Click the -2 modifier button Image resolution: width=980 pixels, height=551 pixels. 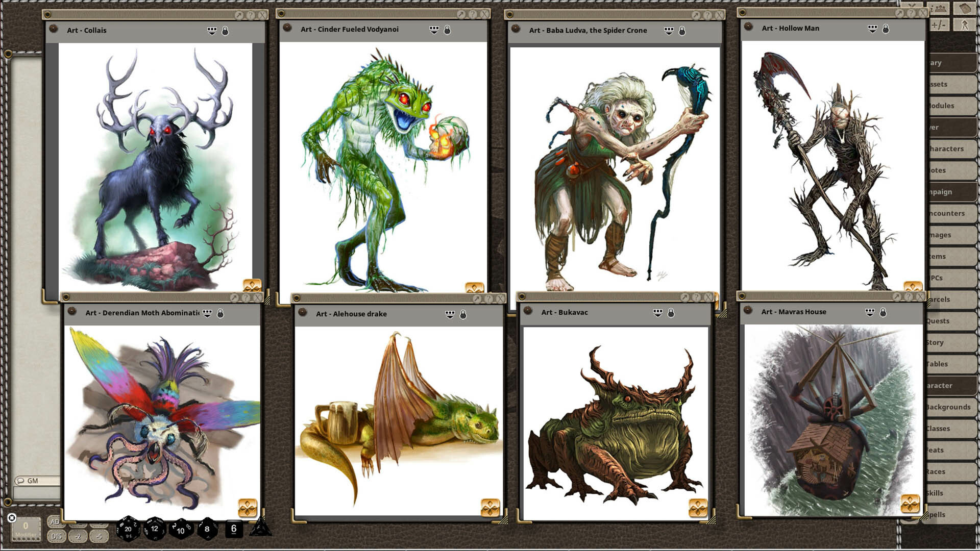(x=78, y=537)
